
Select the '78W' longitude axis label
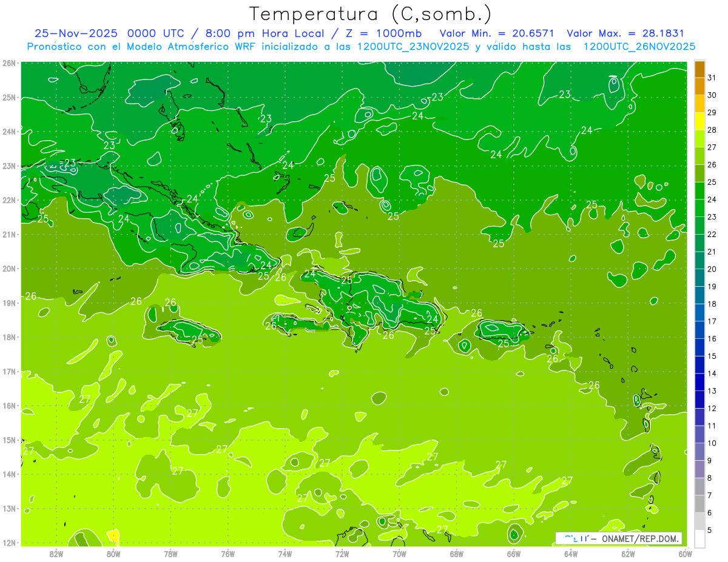[x=170, y=553]
